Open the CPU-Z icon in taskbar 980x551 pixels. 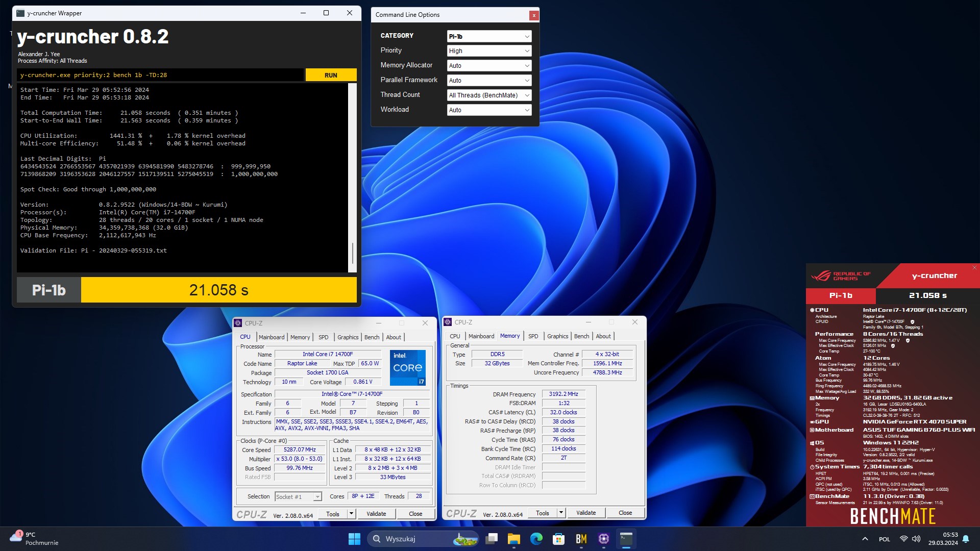pos(604,539)
